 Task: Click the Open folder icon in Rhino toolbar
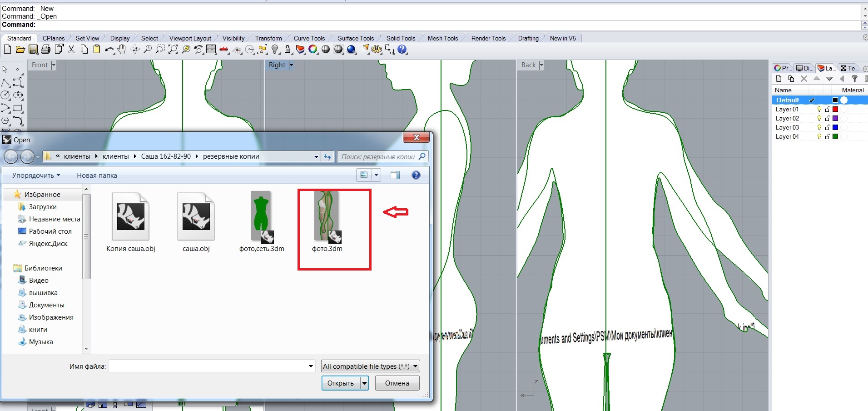(20, 49)
